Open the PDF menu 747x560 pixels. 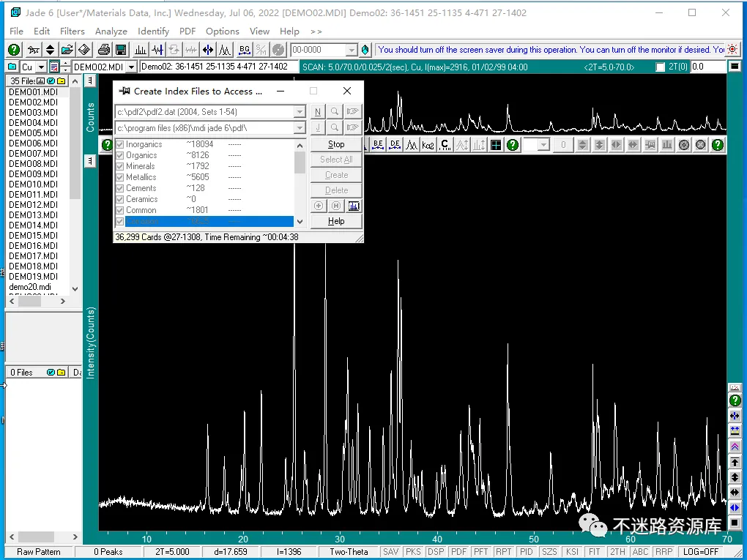pyautogui.click(x=187, y=31)
